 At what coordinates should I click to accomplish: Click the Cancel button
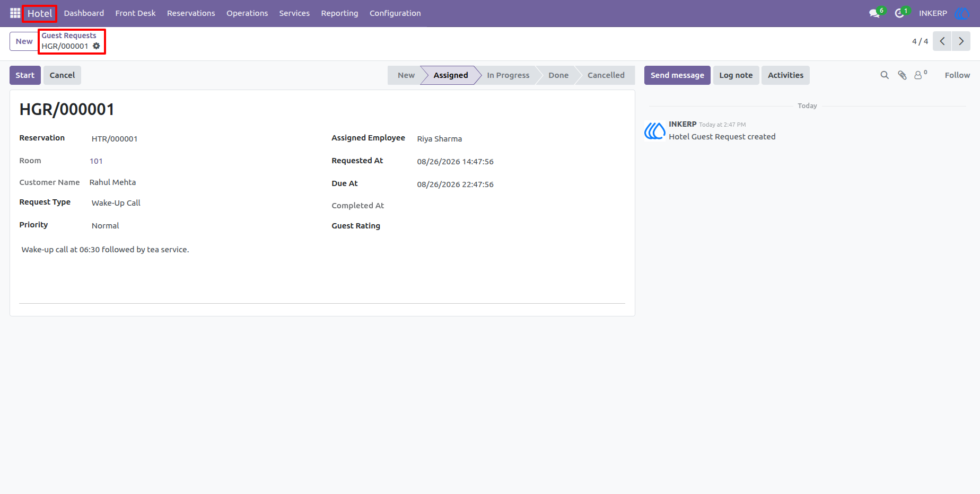[x=62, y=75]
